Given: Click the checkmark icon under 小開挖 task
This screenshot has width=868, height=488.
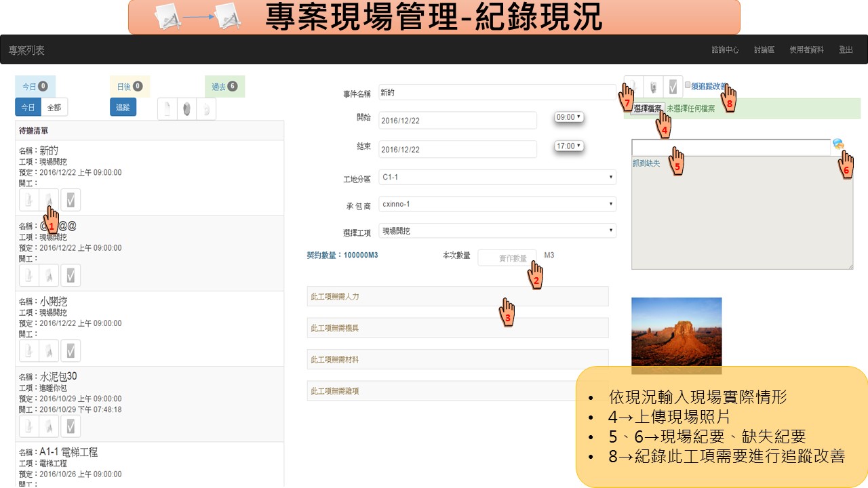Looking at the screenshot, I should tap(71, 350).
